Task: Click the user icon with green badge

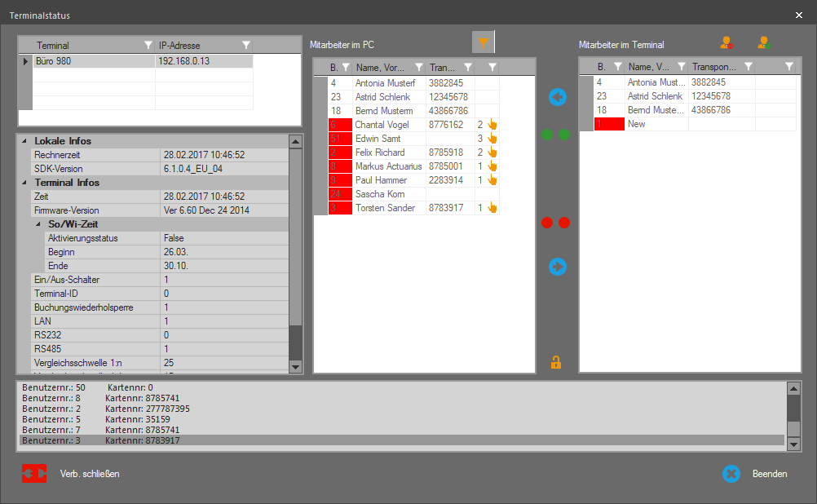Action: pyautogui.click(x=763, y=43)
